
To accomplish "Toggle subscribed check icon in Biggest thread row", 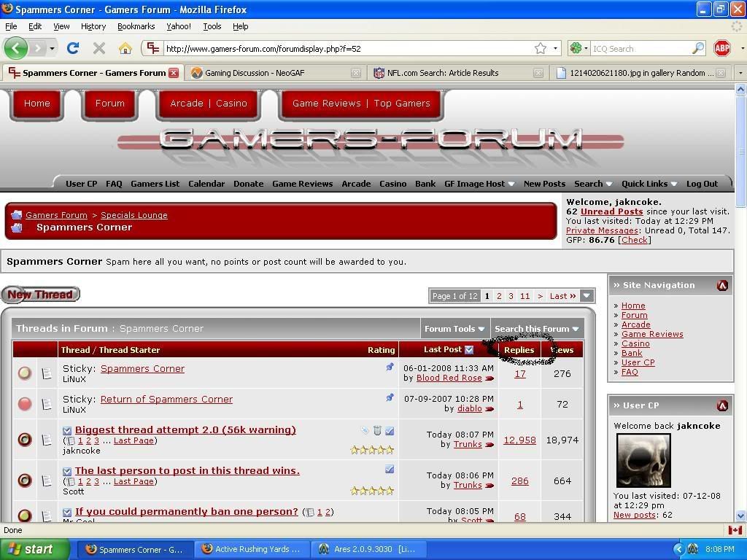I will [x=390, y=430].
